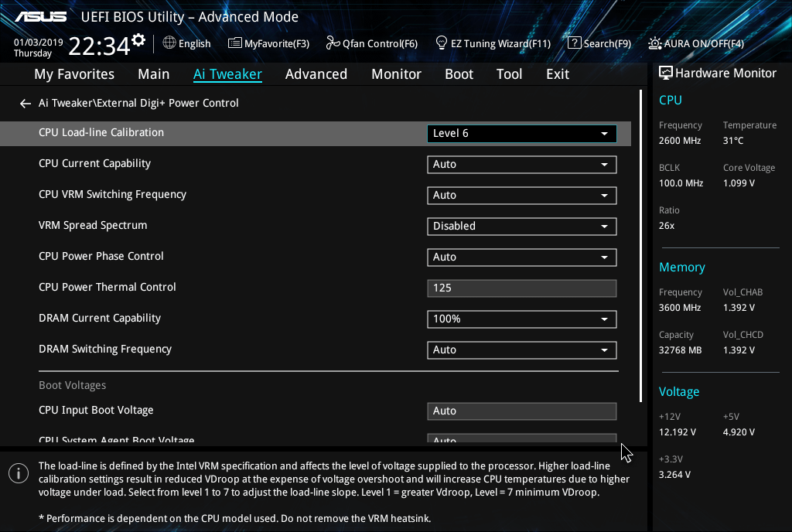The height and width of the screenshot is (532, 792).
Task: Open MyFavorite(F3) list icon
Action: 235,43
